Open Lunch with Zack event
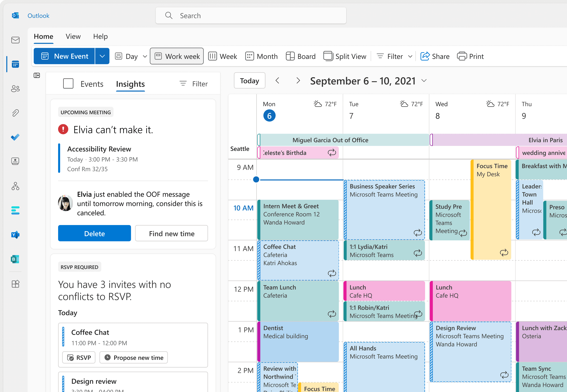 click(x=541, y=341)
